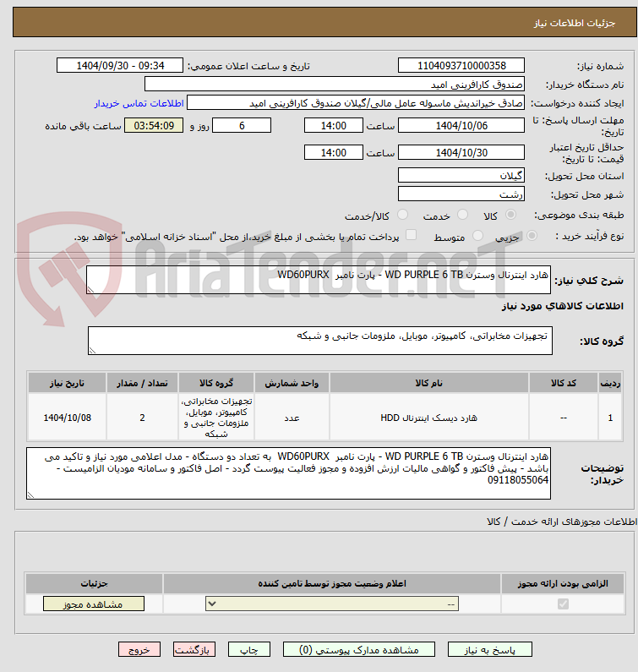Image resolution: width=638 pixels, height=672 pixels.
Task: Click the شهر محل تحویل field رشت
Action: [461, 194]
